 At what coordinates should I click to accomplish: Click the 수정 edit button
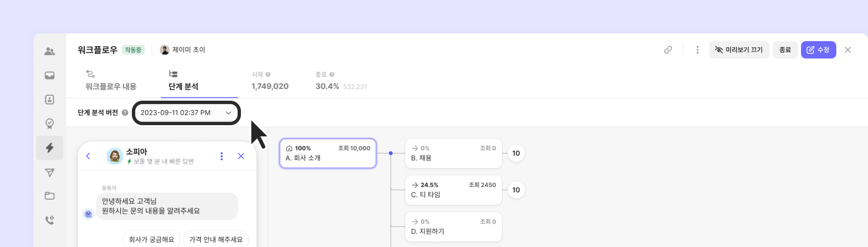click(818, 50)
